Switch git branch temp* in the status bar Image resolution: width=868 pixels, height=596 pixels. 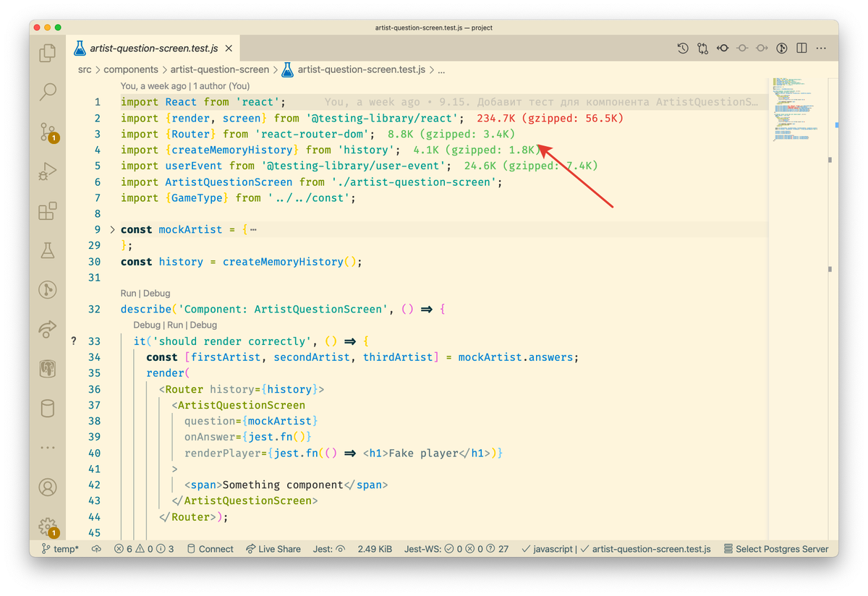pos(61,549)
